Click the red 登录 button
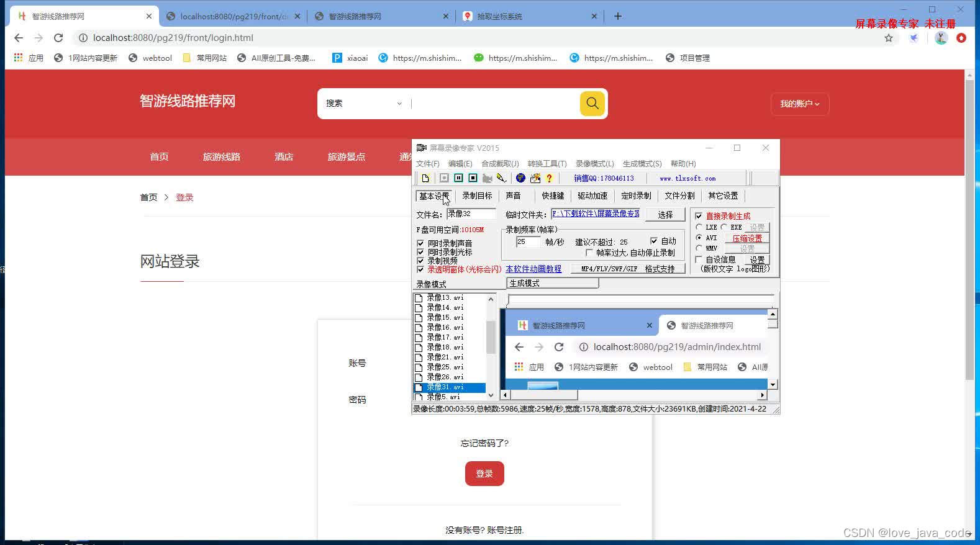This screenshot has width=980, height=545. [484, 474]
